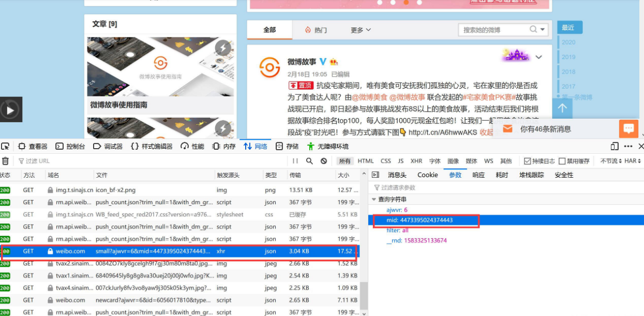
Task: Open the 控制台 console tab
Action: [70, 146]
